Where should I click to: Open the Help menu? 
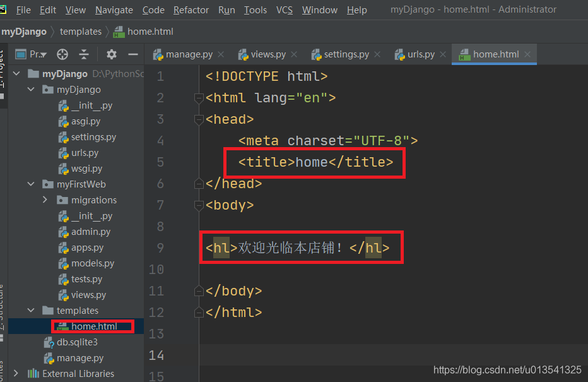(356, 10)
